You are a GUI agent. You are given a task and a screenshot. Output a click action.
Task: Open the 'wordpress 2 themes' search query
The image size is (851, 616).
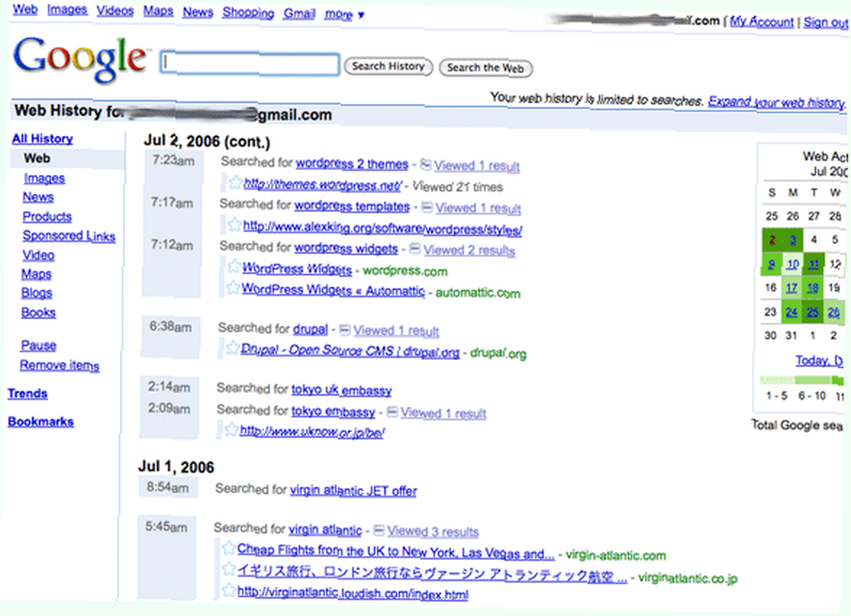pyautogui.click(x=351, y=163)
